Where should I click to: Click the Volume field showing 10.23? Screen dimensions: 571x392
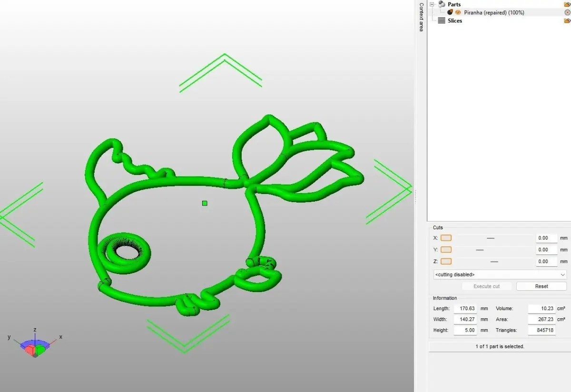(541, 309)
